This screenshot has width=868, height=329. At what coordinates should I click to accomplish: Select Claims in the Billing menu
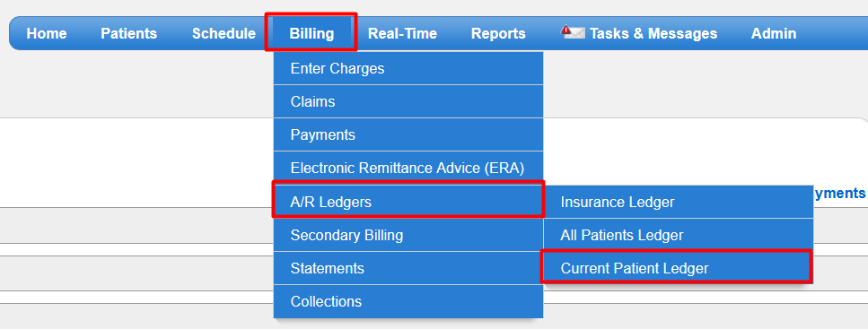tap(408, 101)
